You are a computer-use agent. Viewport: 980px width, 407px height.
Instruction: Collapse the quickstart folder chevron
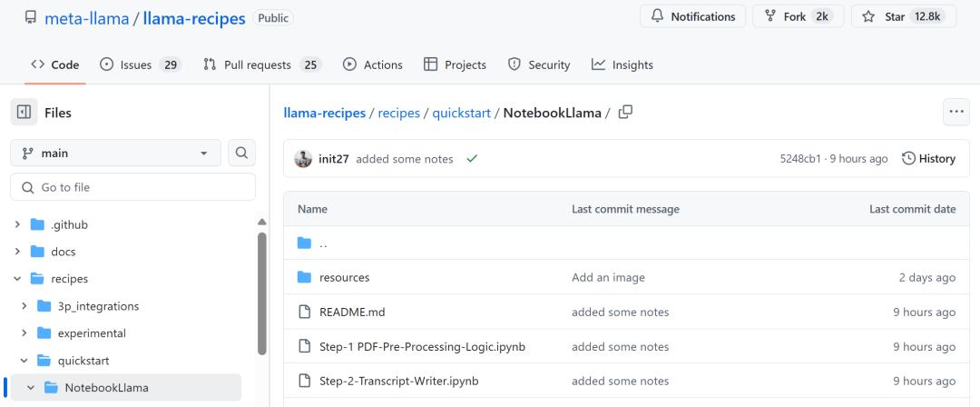(x=24, y=361)
